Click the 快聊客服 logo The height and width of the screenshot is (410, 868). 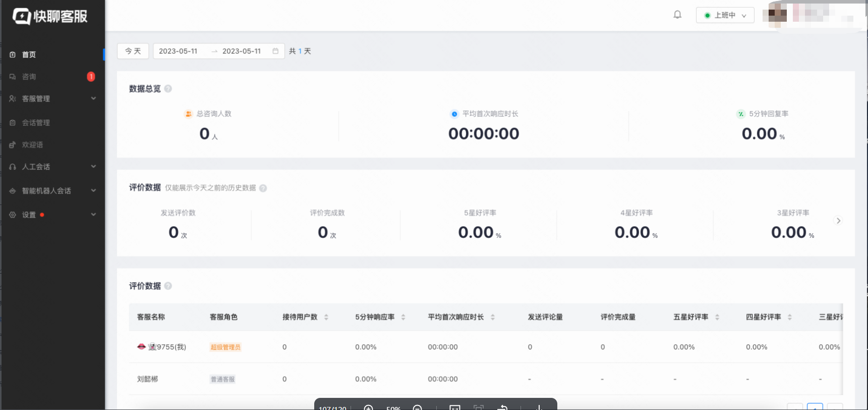point(50,16)
